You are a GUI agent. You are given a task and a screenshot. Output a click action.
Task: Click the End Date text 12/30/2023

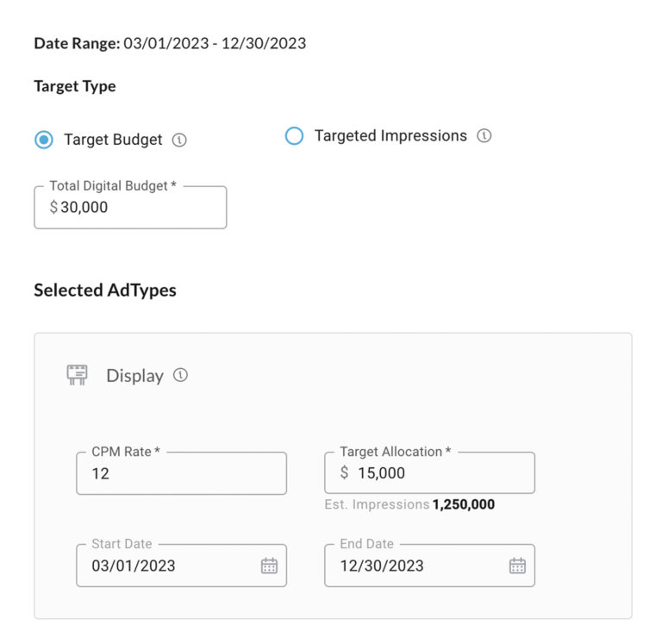382,566
